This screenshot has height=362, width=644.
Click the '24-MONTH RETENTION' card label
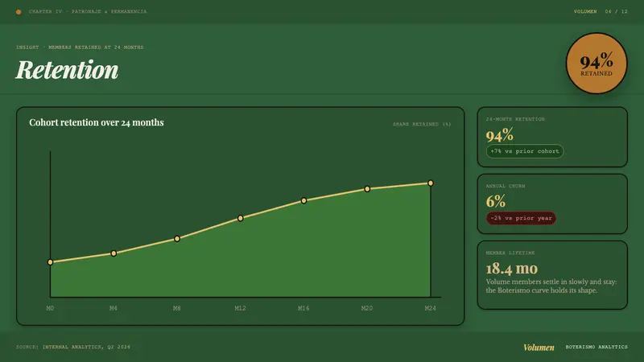[x=515, y=119]
